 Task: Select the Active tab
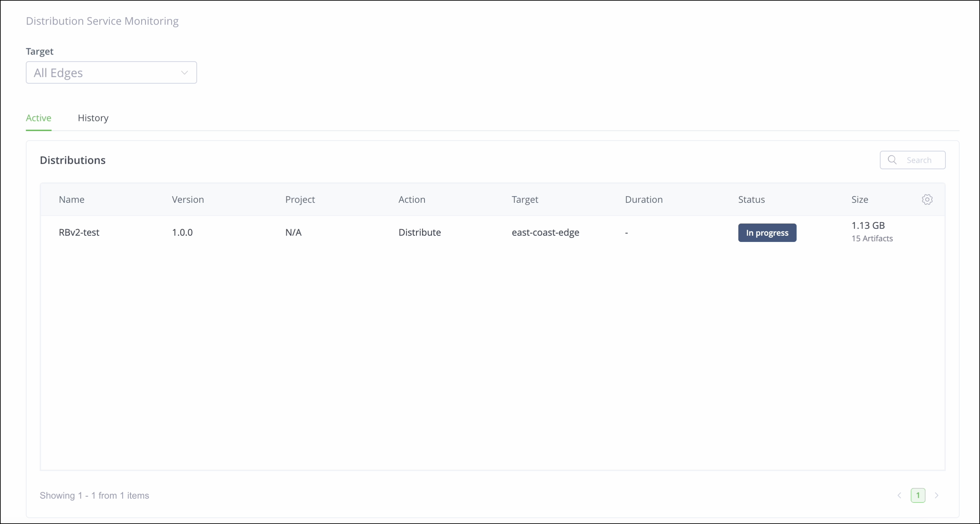click(x=38, y=118)
